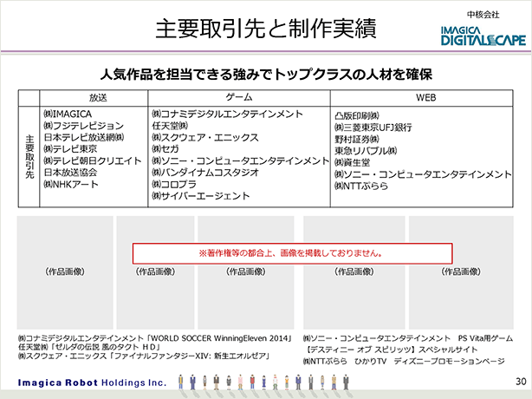Click the rightmost pixel person figure
This screenshot has width=532, height=399.
pyautogui.click(x=346, y=383)
